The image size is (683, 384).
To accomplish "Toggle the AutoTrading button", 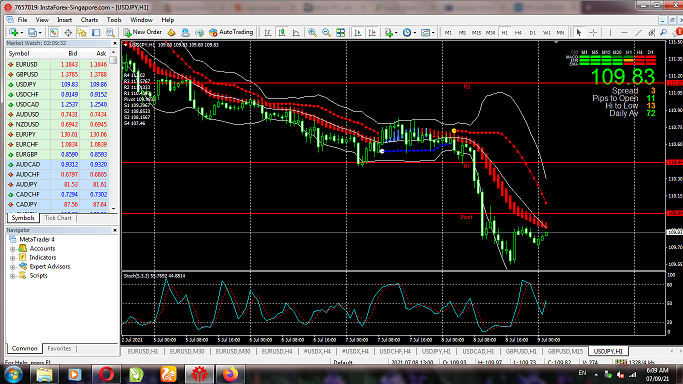I will click(x=231, y=32).
